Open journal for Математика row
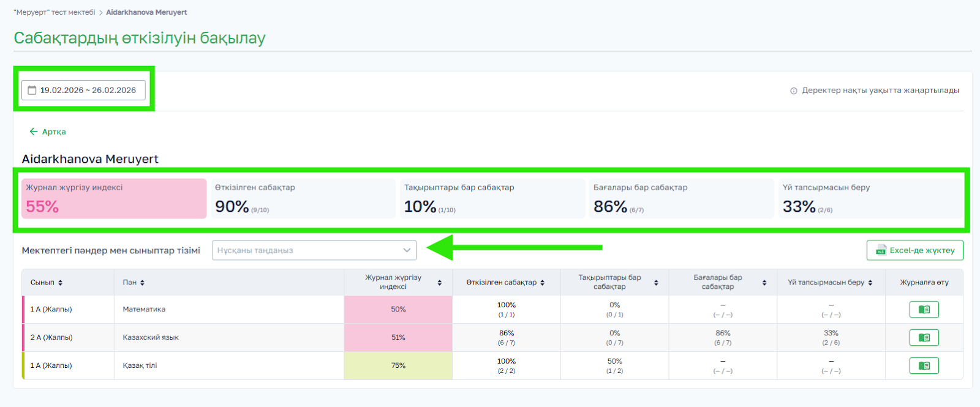Viewport: 980px width, 407px height. pyautogui.click(x=924, y=310)
